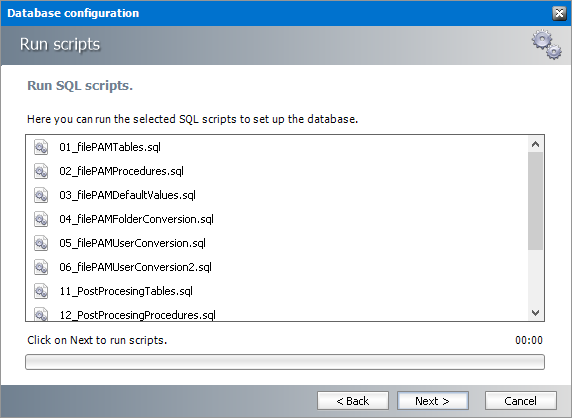Click the 00:00 elapsed time value
572x418 pixels.
coord(529,340)
